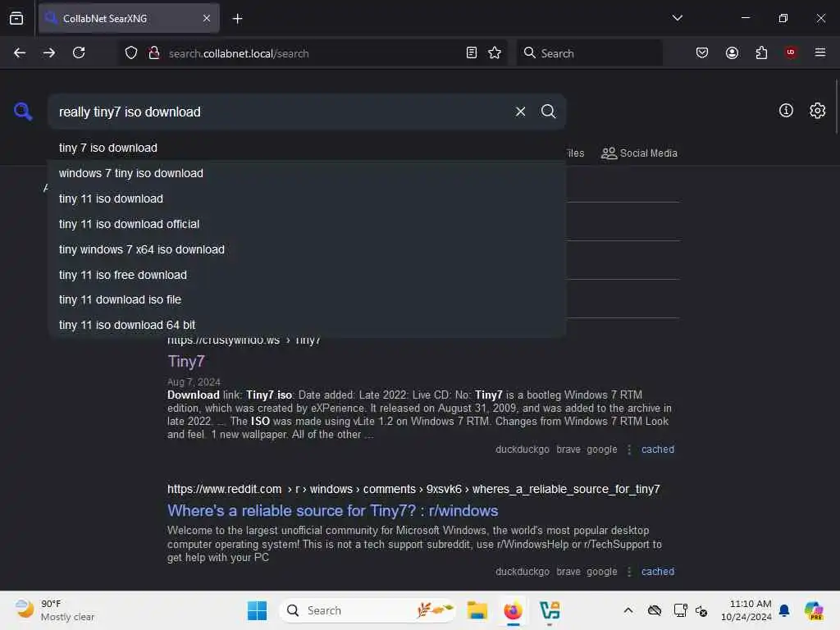Image resolution: width=840 pixels, height=630 pixels.
Task: Open the Tiny7 result title link
Action: (x=186, y=361)
